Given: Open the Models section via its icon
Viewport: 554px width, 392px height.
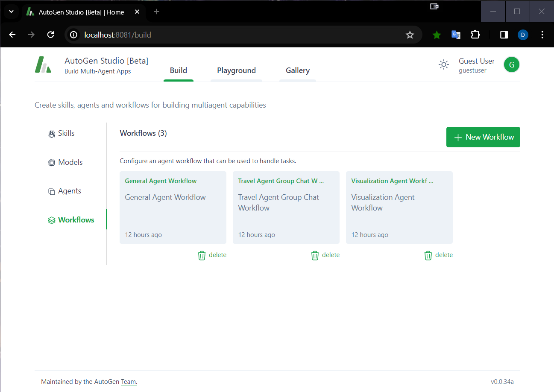Looking at the screenshot, I should (x=51, y=162).
